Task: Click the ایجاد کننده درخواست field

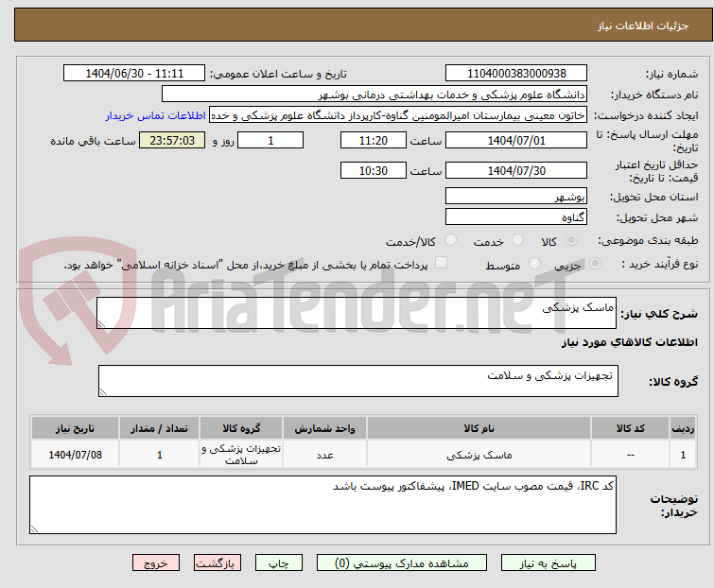Action: (398, 115)
